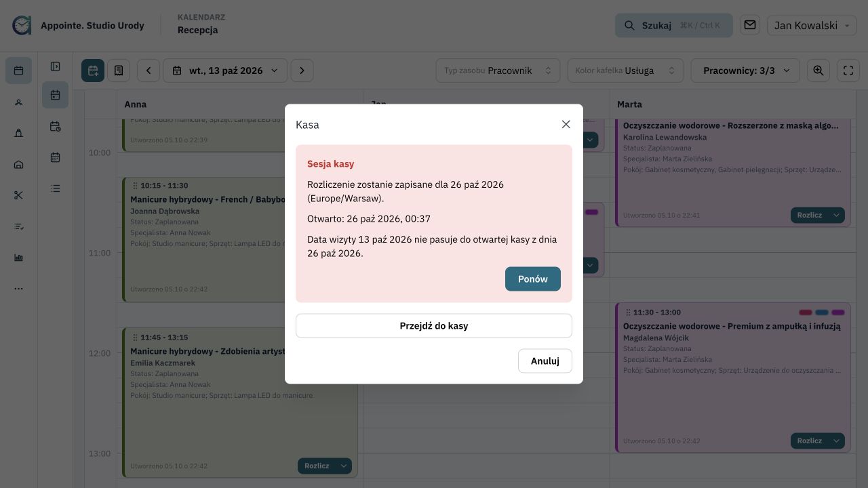Open the notes list icon in toolbar
The width and height of the screenshot is (868, 488).
click(119, 70)
